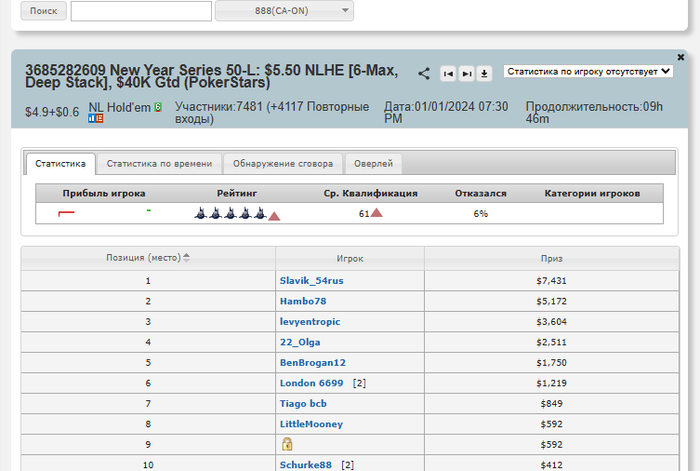The width and height of the screenshot is (700, 471).
Task: Click the [2] re-entry marker beside Schurke88
Action: pos(348,465)
